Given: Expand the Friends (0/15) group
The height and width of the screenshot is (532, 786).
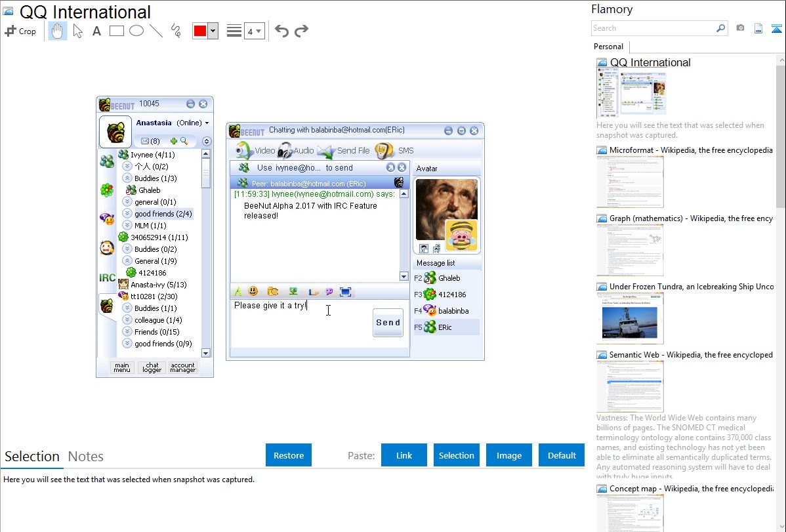Looking at the screenshot, I should [x=127, y=331].
